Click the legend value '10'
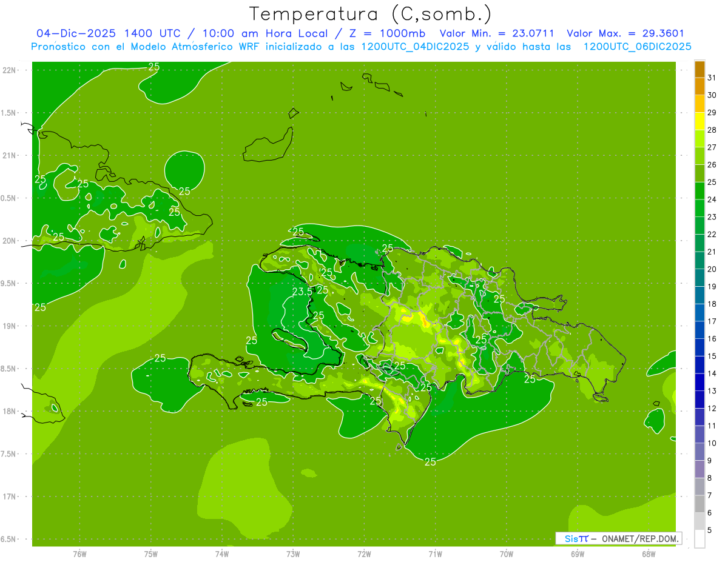728x562 pixels. click(x=712, y=443)
